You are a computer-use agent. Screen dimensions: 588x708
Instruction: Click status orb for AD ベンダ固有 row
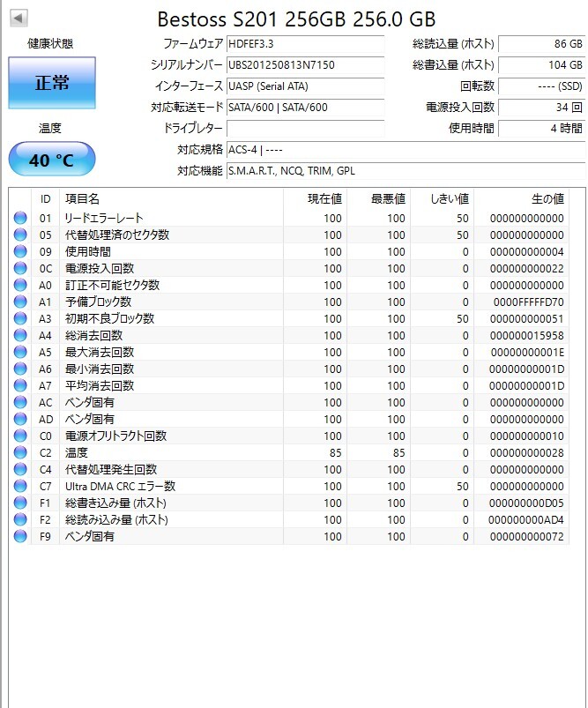(x=20, y=419)
